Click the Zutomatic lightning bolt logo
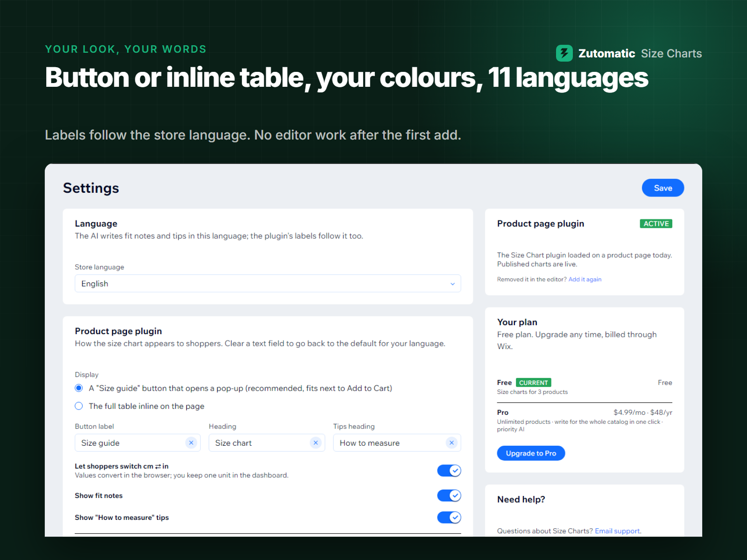 pyautogui.click(x=564, y=53)
